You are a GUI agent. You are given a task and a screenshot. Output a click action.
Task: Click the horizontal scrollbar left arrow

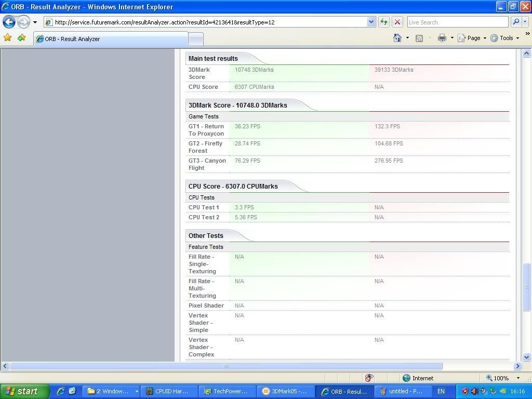pyautogui.click(x=5, y=366)
